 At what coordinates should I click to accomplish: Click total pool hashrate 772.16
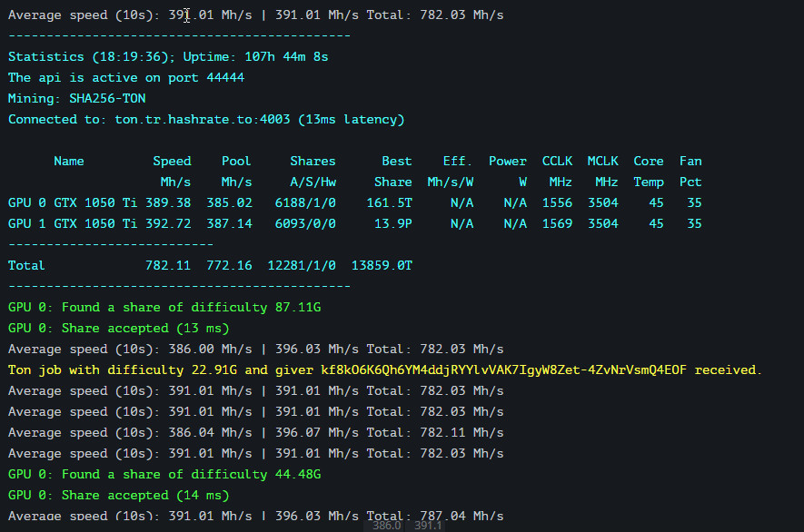(229, 265)
